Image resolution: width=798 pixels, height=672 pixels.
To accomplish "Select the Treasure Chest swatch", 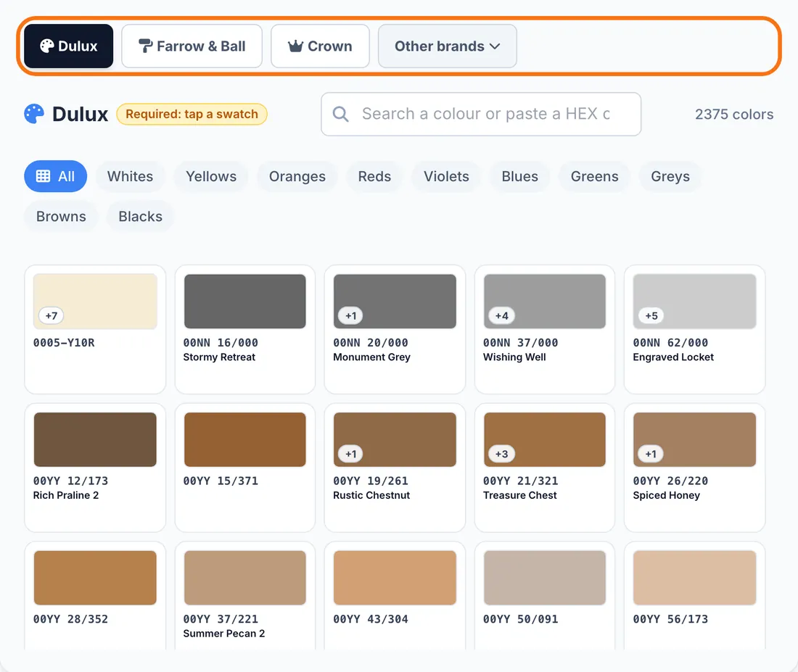I will [545, 439].
